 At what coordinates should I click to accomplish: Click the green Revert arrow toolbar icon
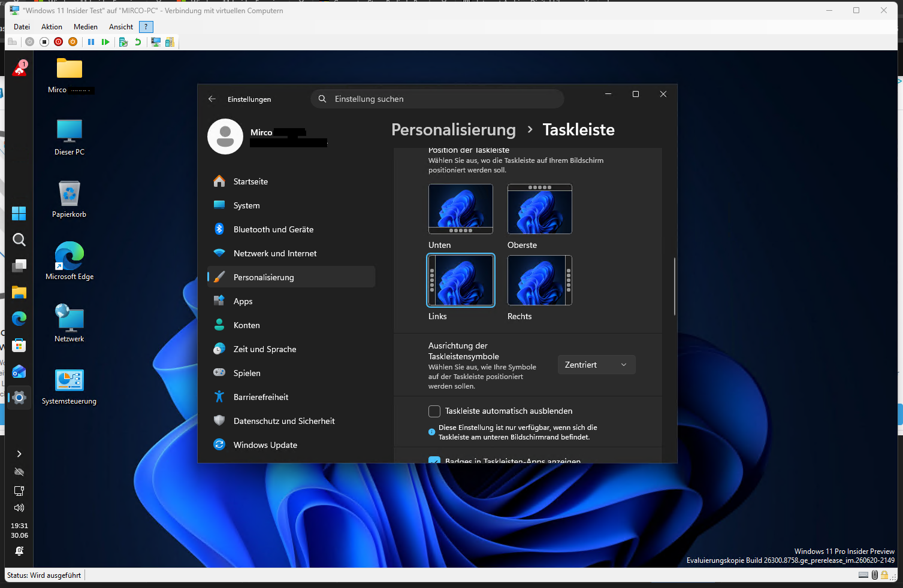point(138,42)
